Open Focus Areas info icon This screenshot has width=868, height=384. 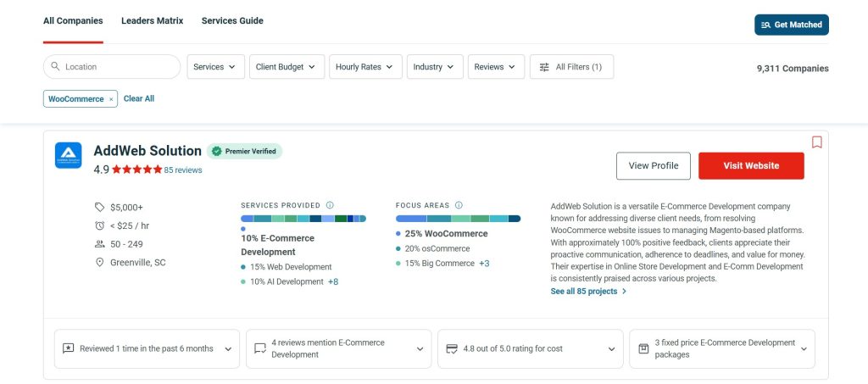click(459, 205)
